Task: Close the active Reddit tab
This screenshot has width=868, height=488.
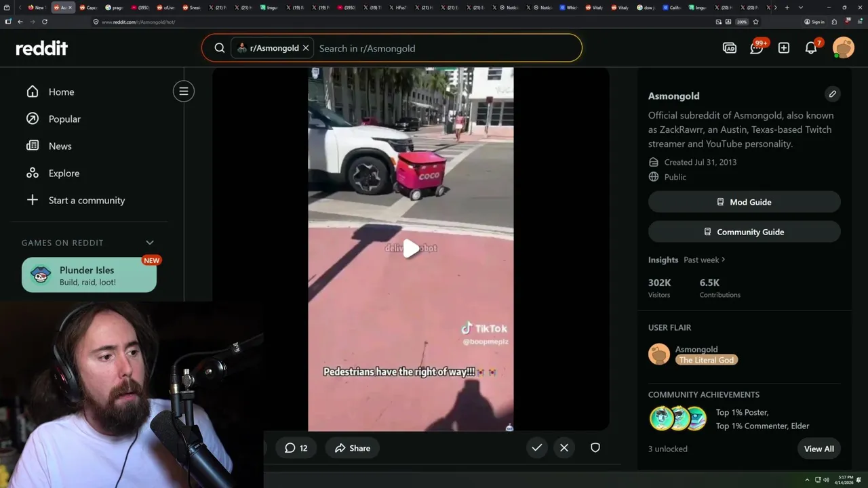Action: pyautogui.click(x=70, y=7)
